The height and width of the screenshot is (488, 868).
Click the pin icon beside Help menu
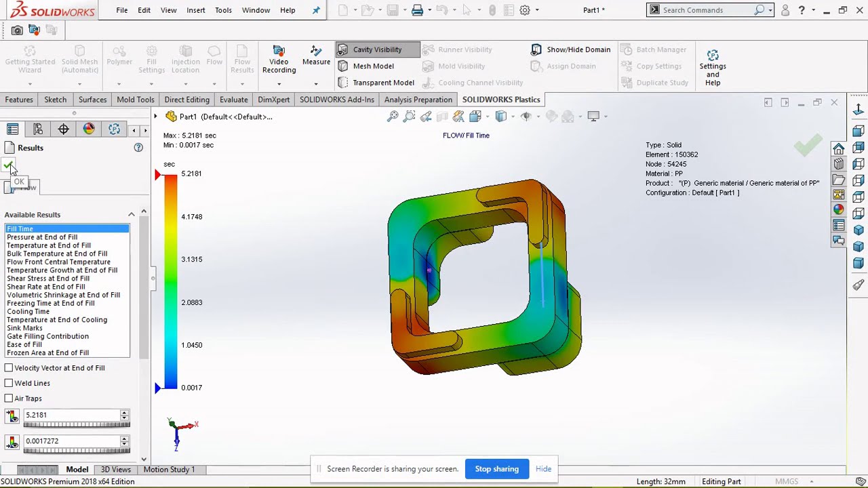316,10
